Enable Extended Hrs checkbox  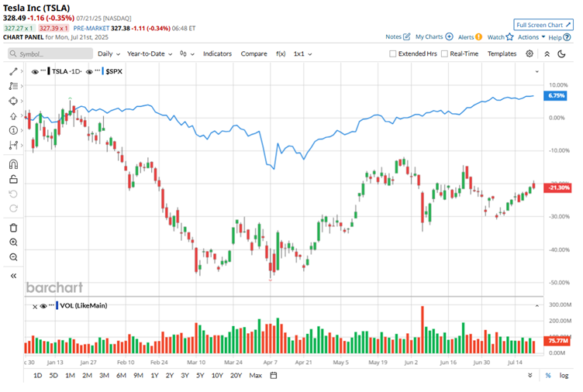click(392, 54)
